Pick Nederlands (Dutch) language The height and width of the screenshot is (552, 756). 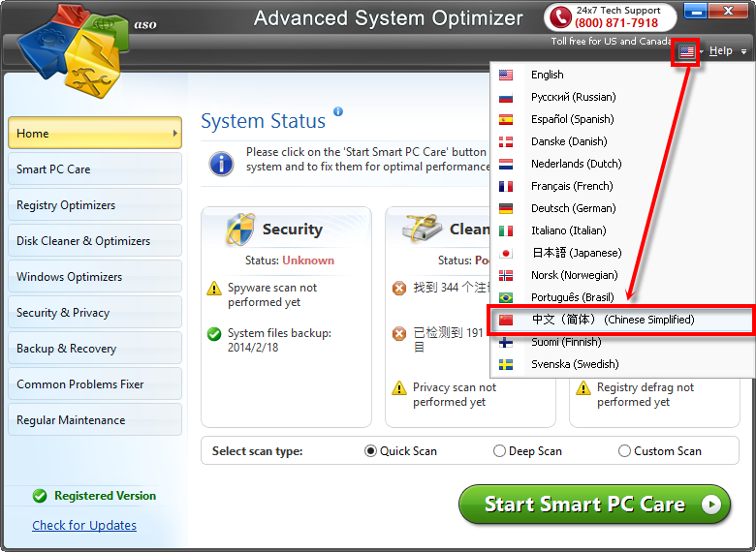click(x=622, y=164)
